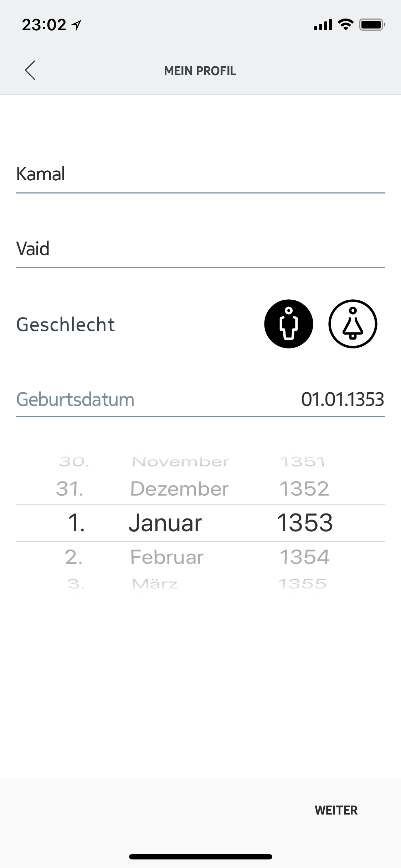
Task: Select day 2. in the day wheel
Action: [74, 557]
